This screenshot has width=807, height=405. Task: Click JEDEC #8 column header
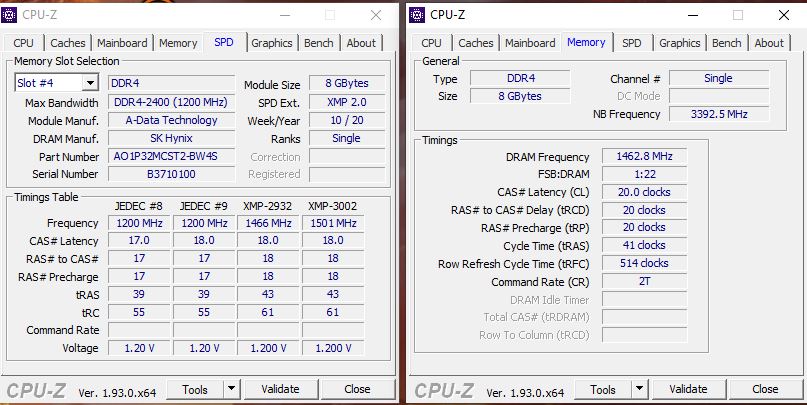[x=139, y=206]
